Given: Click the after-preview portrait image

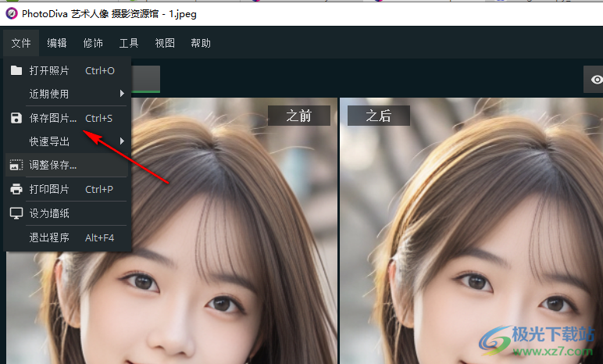Looking at the screenshot, I should [x=472, y=231].
